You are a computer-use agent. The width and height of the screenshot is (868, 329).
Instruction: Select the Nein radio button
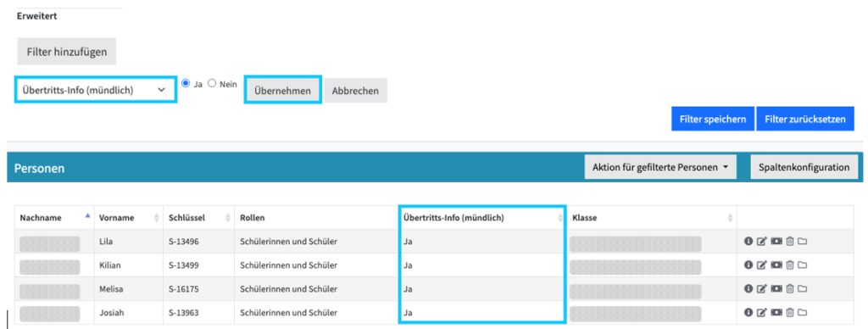click(212, 83)
